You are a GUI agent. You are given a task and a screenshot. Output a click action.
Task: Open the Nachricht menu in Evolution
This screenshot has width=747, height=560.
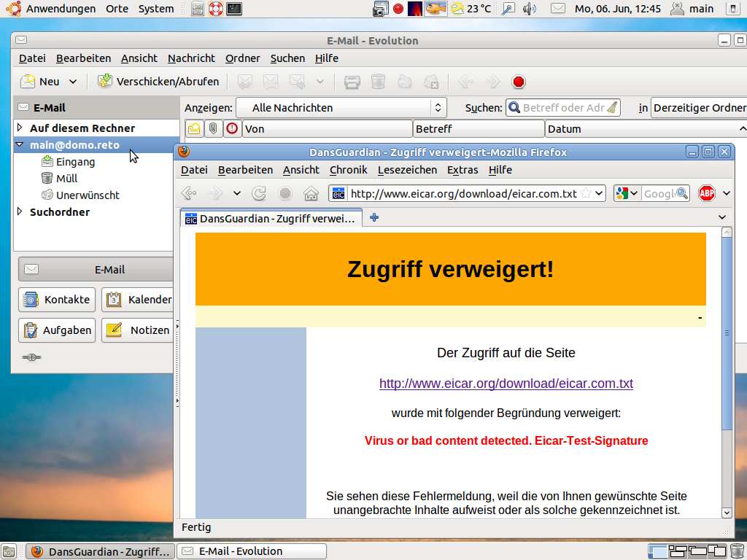pos(191,58)
